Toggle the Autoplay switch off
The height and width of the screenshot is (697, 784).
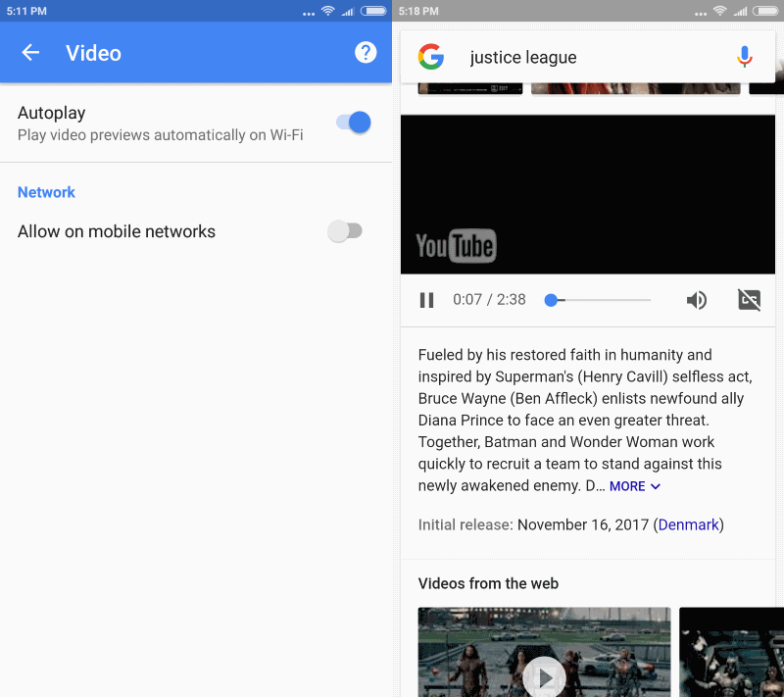click(354, 123)
